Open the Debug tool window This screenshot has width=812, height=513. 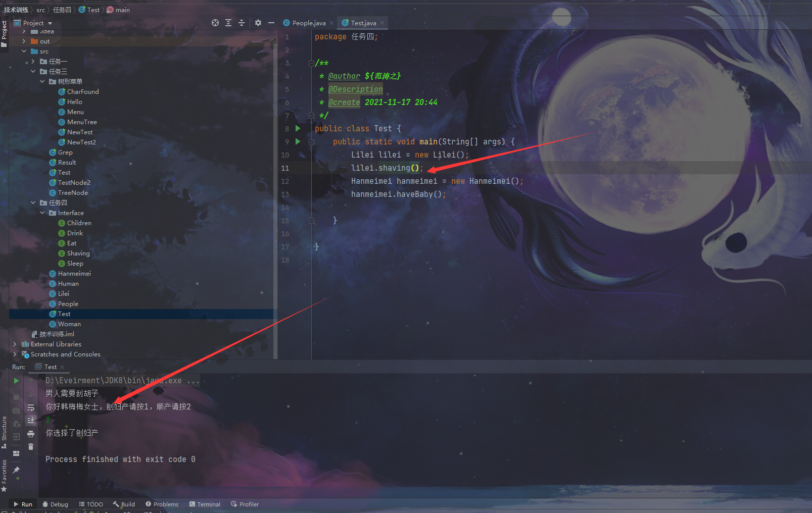[x=55, y=504]
